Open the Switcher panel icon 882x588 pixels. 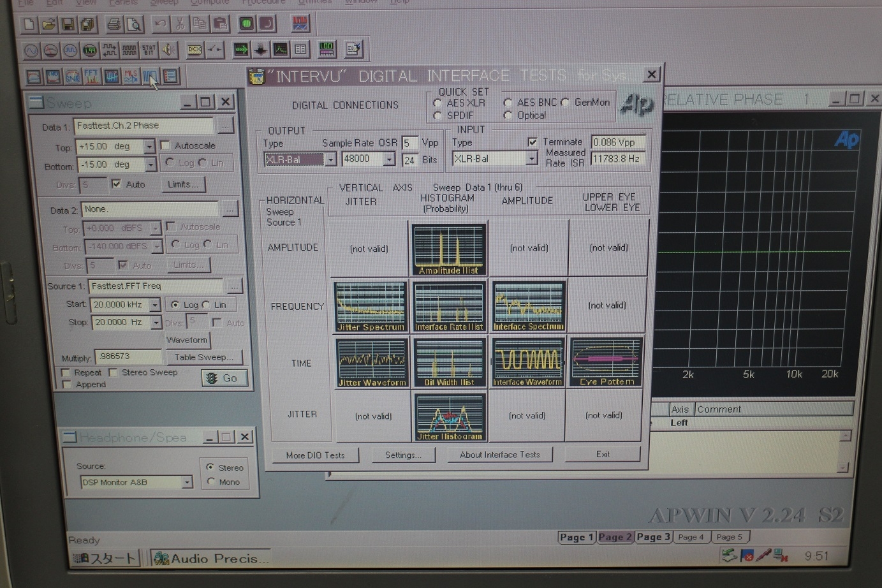coord(215,50)
